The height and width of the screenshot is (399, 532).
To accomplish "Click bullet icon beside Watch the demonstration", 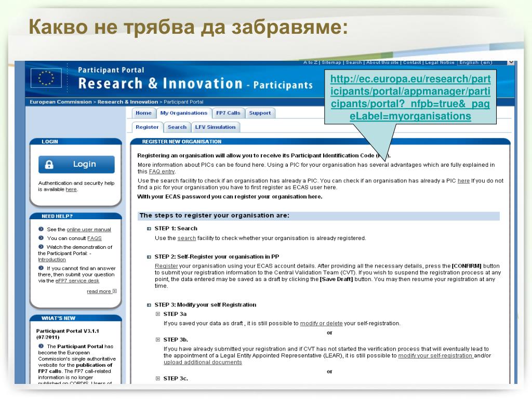I will pyautogui.click(x=41, y=247).
